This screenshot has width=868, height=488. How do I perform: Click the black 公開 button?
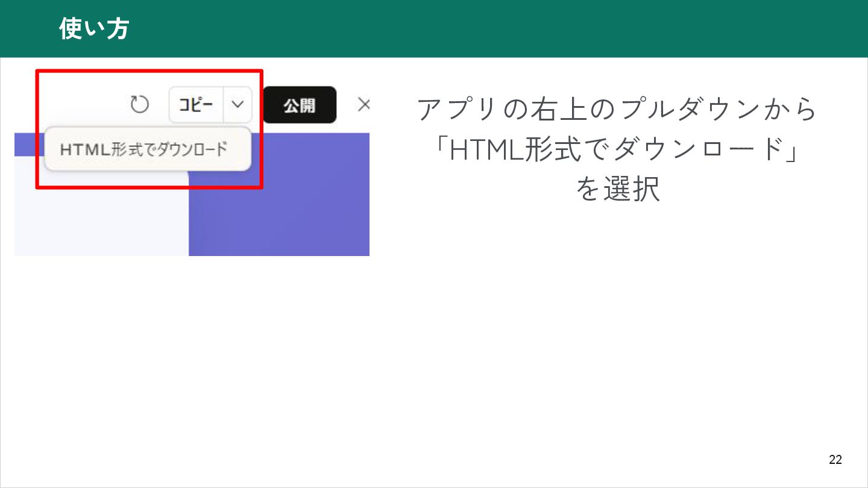click(x=300, y=105)
